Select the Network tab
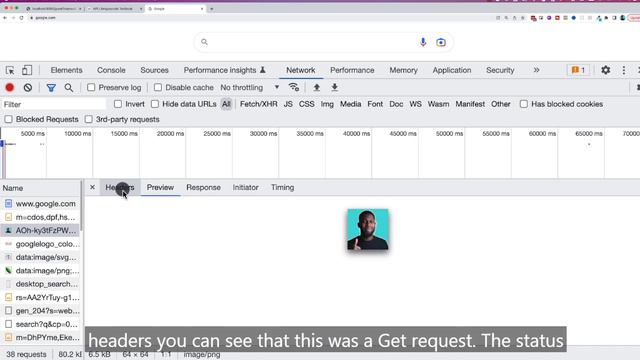 pos(300,70)
